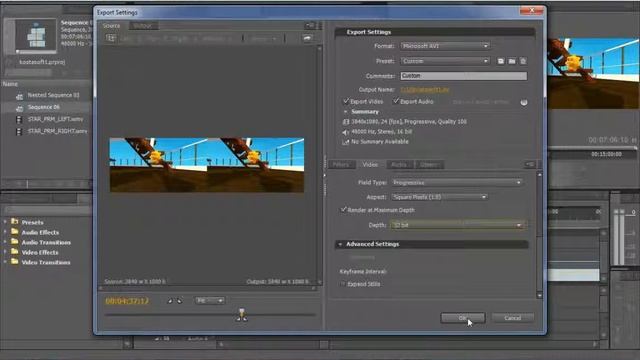This screenshot has height=360, width=640.
Task: Click the set out point icon
Action: (x=180, y=301)
